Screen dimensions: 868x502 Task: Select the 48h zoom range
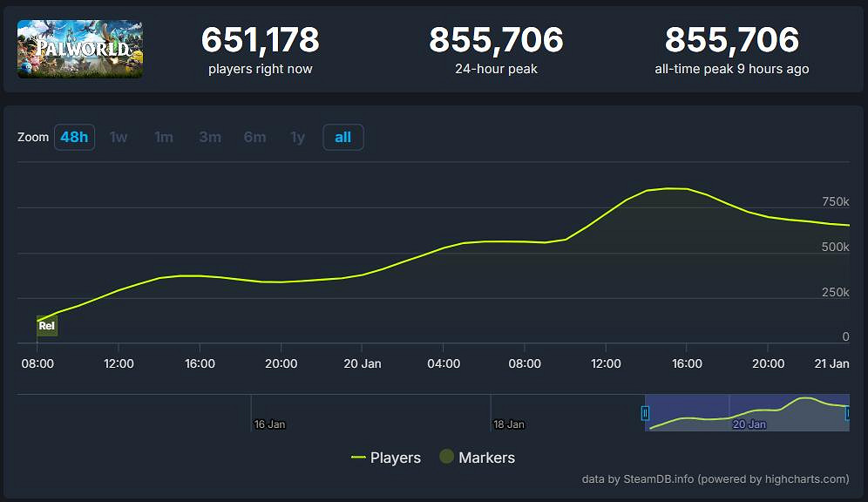pyautogui.click(x=74, y=137)
